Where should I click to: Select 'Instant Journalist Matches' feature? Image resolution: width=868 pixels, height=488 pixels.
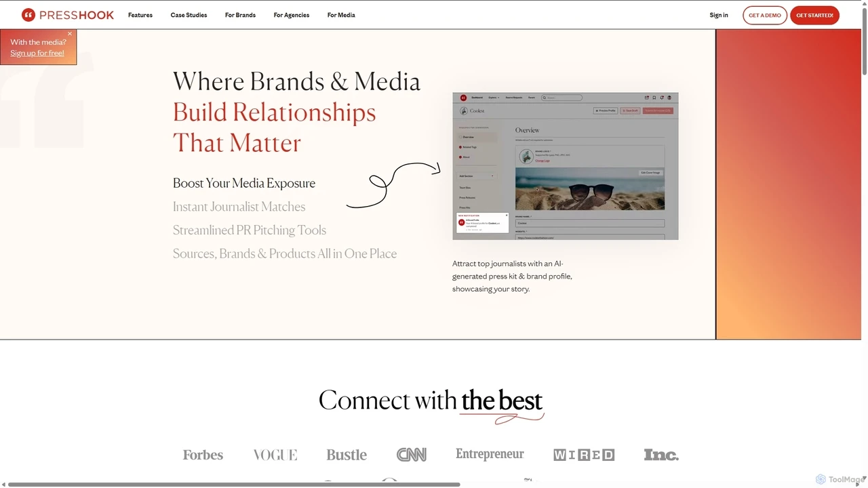[x=239, y=207]
